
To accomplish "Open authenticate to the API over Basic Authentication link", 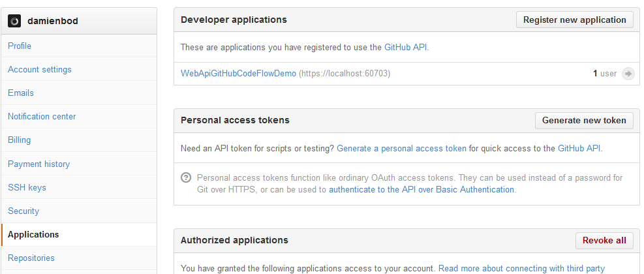I will tap(422, 189).
